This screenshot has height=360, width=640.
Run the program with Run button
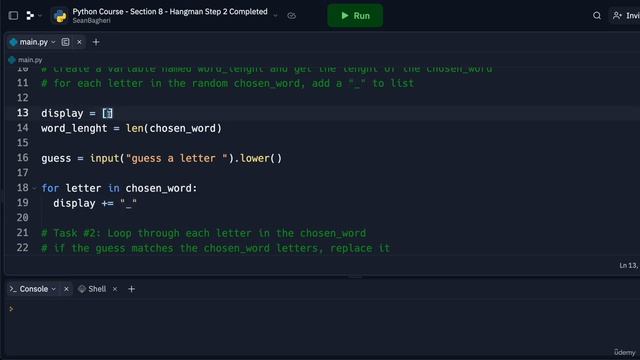(355, 16)
